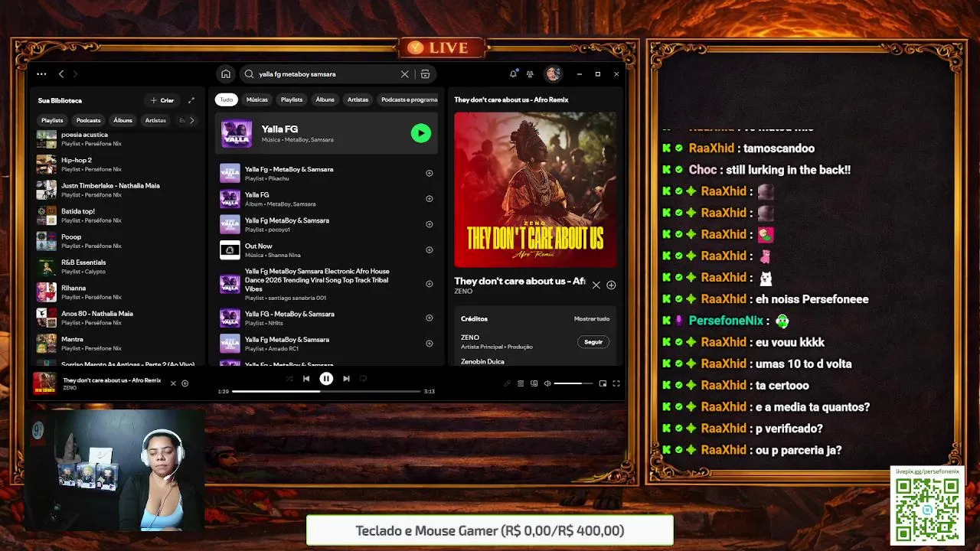This screenshot has height=551, width=980.
Task: Open Hip-hop 2 playlist
Action: (119, 165)
